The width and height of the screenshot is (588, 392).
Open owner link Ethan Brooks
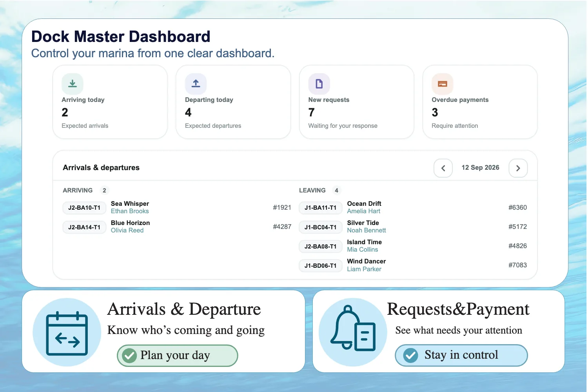(130, 211)
